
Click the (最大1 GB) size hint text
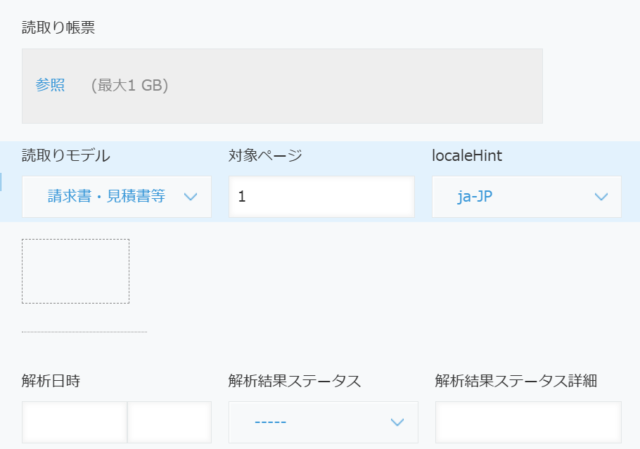130,85
